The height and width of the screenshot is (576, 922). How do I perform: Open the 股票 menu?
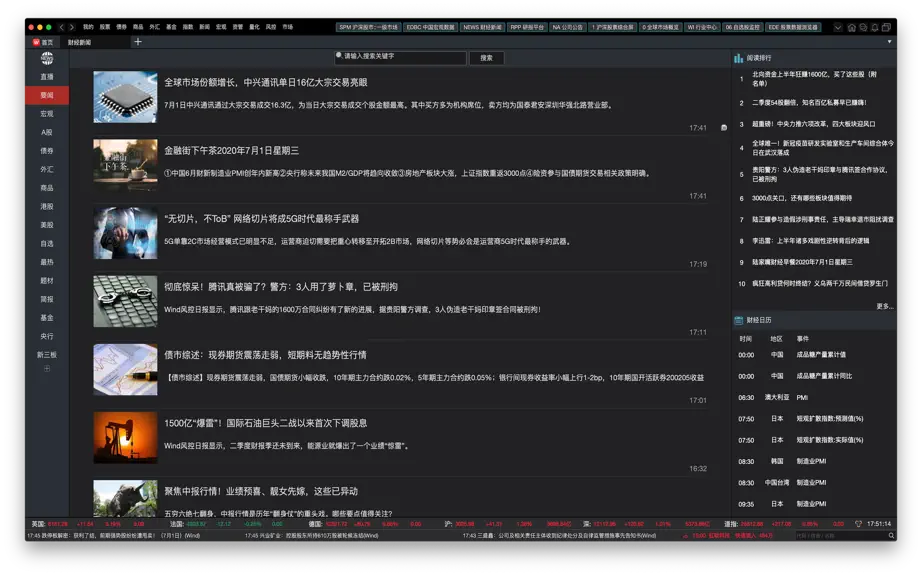click(105, 27)
